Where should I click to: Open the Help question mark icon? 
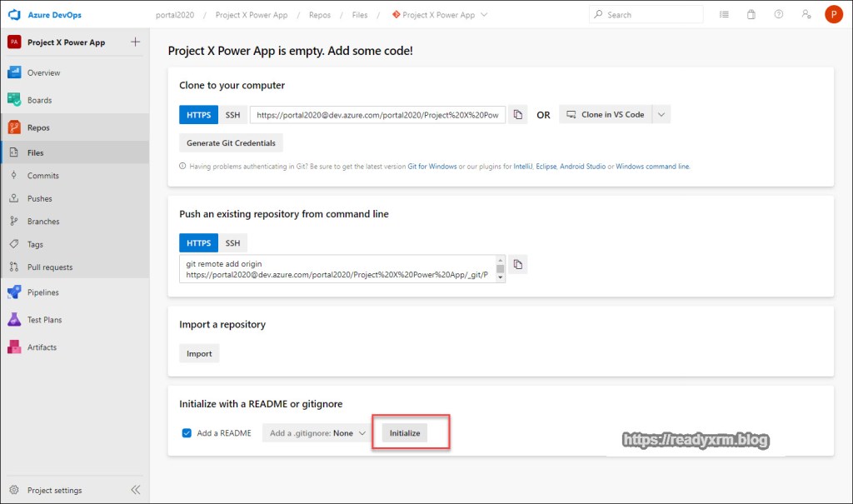tap(778, 15)
